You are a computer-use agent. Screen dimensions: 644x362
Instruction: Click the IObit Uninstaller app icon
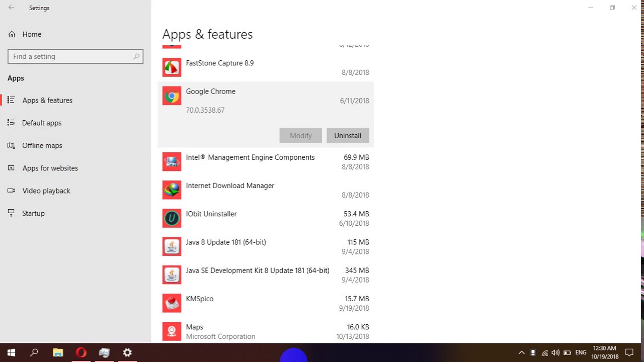click(172, 218)
